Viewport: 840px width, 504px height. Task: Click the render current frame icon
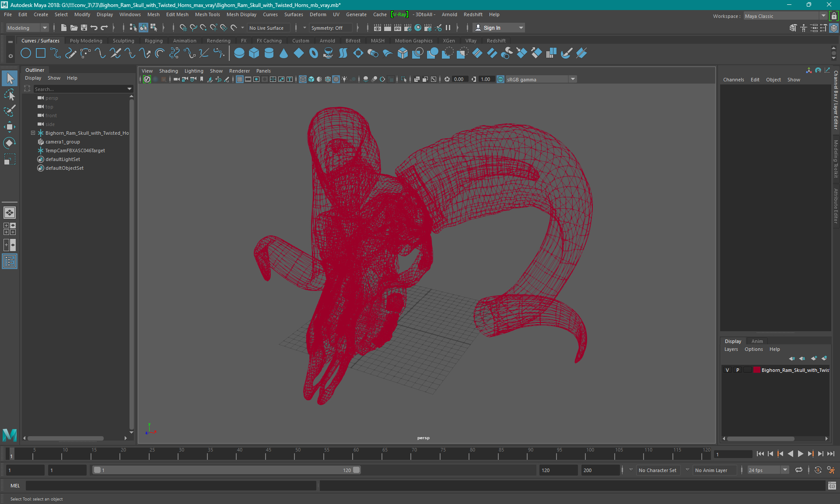pos(388,28)
